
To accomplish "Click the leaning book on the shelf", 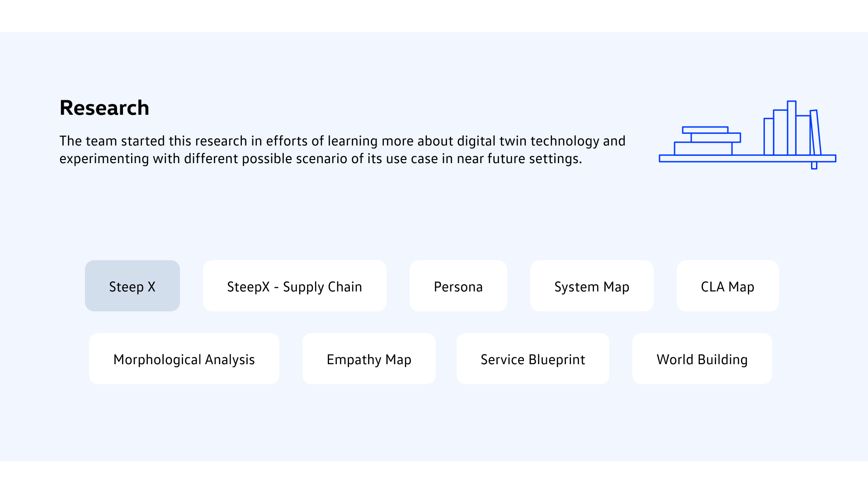I will [816, 132].
